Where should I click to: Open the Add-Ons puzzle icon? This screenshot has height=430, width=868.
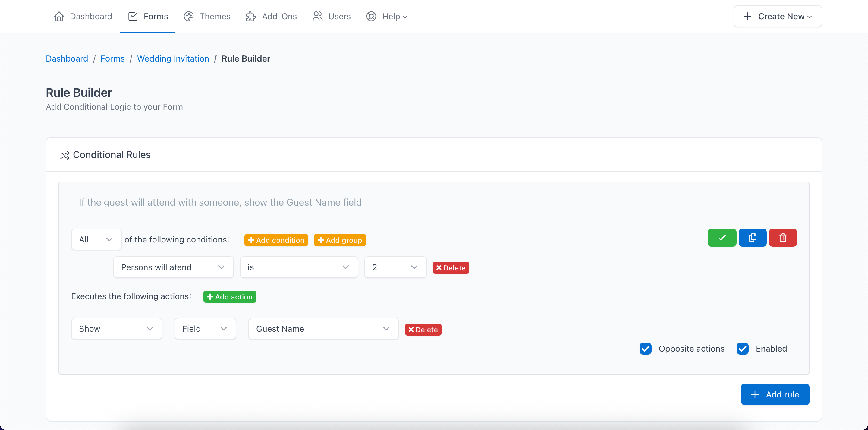(x=251, y=16)
